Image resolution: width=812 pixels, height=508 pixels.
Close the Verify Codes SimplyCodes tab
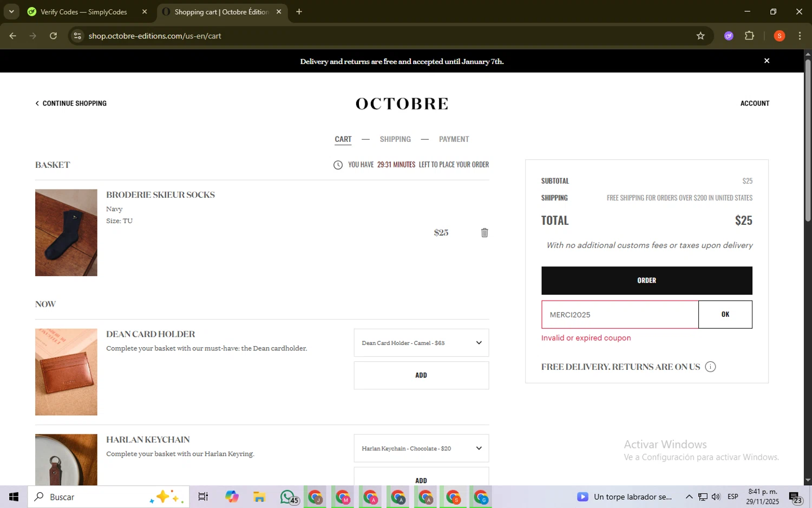point(145,11)
